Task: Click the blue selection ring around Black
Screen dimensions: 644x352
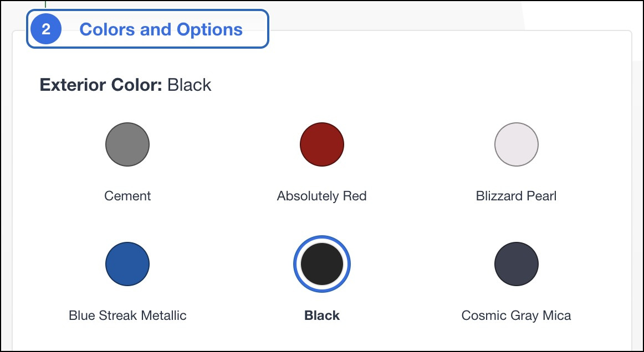Action: [x=322, y=238]
